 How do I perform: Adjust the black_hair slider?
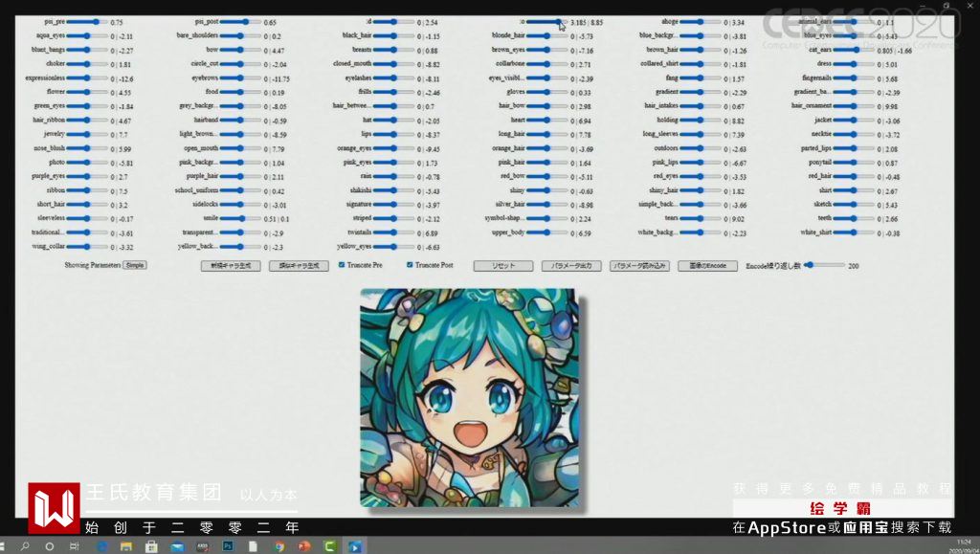[393, 35]
